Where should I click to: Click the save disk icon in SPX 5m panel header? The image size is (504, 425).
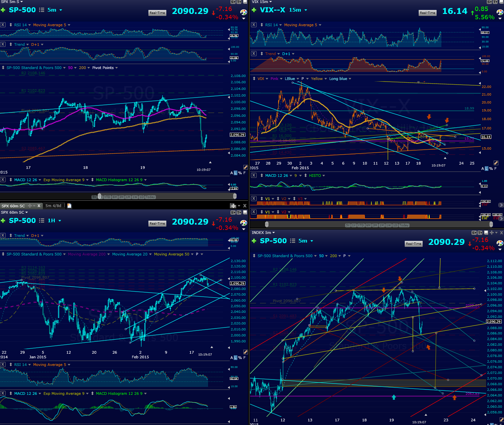click(245, 2)
